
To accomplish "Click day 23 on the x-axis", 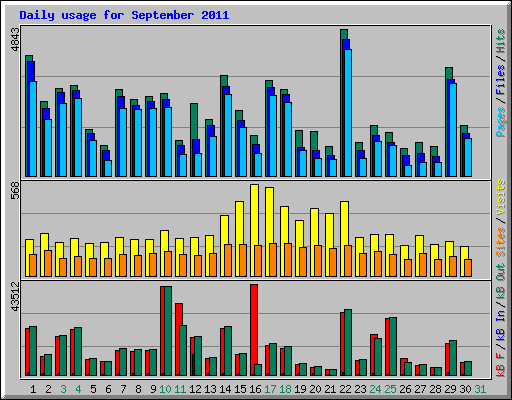I will tap(360, 389).
